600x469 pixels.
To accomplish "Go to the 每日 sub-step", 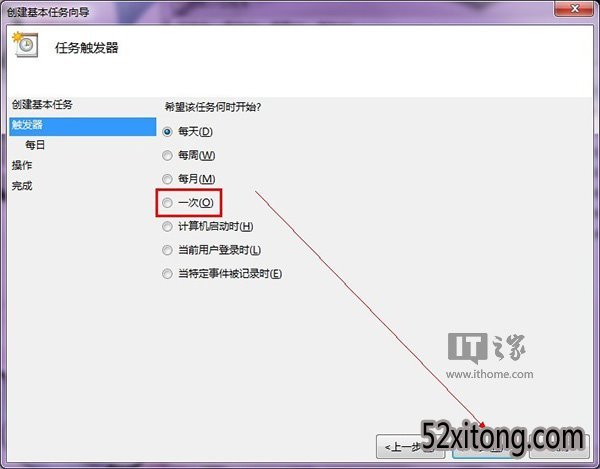I will pos(35,145).
